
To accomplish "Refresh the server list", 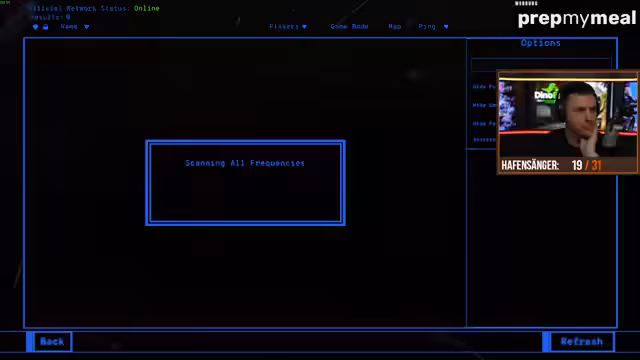I will tap(582, 342).
